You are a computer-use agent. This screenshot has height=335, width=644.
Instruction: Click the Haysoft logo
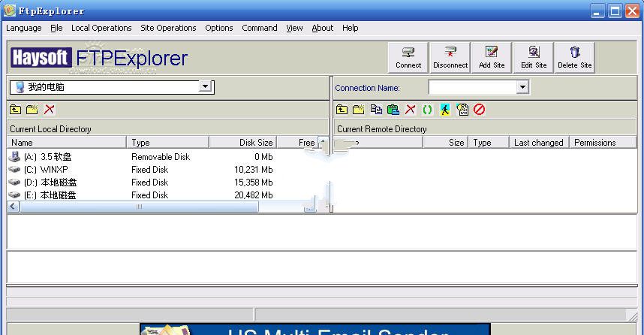41,58
